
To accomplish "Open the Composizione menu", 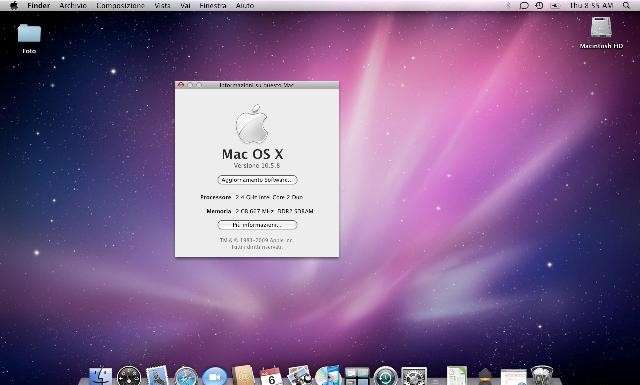I will point(120,5).
